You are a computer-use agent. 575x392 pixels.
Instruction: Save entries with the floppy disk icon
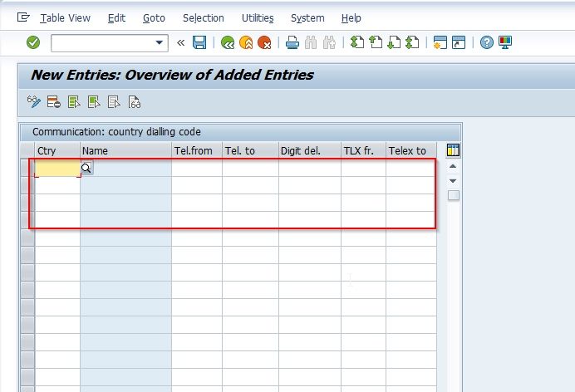pos(199,42)
